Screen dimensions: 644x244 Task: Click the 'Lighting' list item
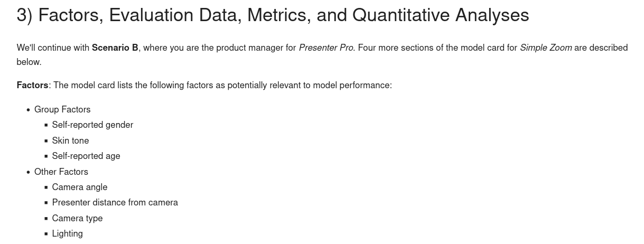tap(67, 233)
